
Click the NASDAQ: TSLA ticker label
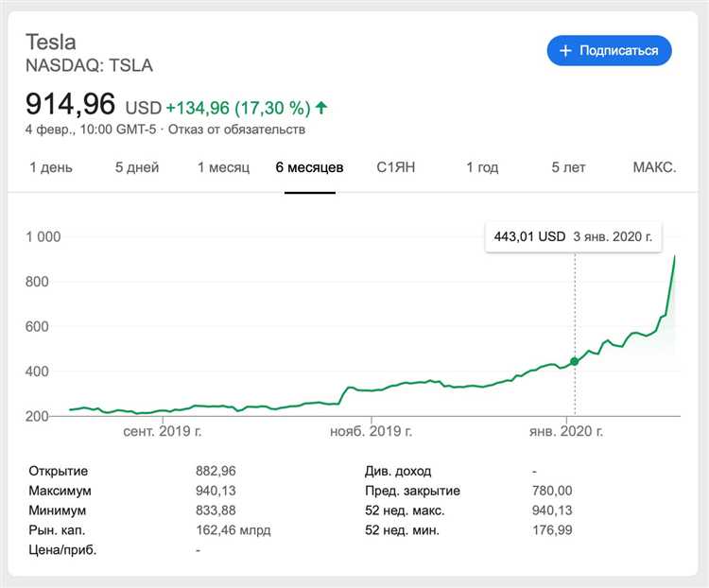(89, 65)
